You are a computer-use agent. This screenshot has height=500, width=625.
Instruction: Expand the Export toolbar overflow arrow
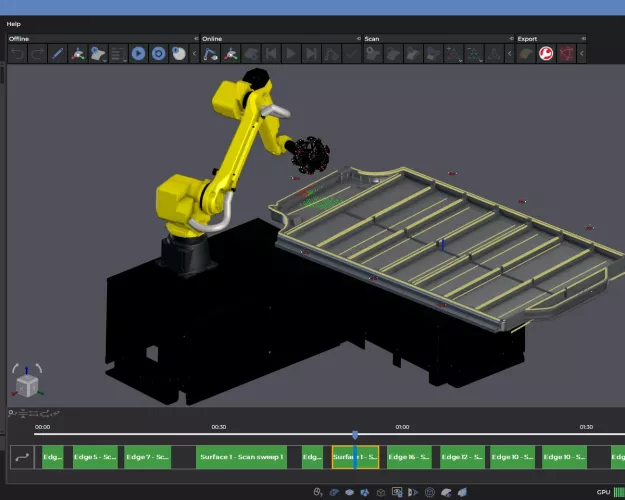coord(583,54)
